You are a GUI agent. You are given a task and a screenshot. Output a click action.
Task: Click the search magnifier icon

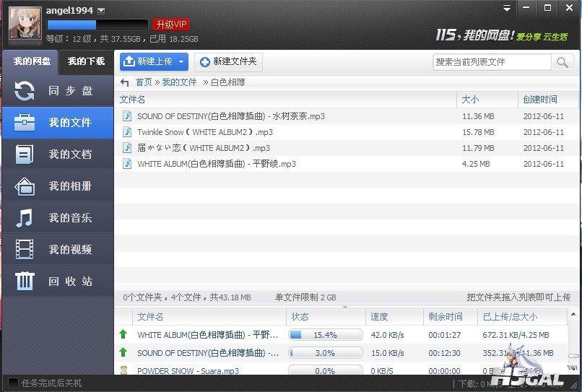pyautogui.click(x=563, y=62)
